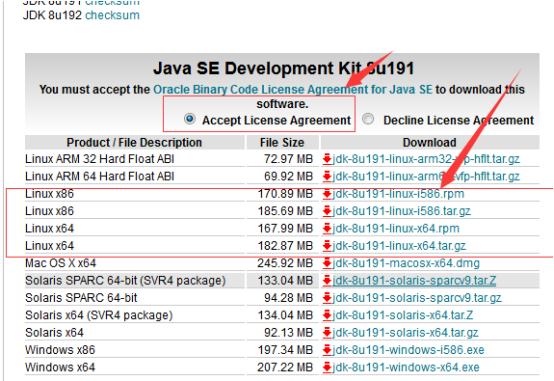Click red download arrow for windows-x64.exe

tap(327, 368)
